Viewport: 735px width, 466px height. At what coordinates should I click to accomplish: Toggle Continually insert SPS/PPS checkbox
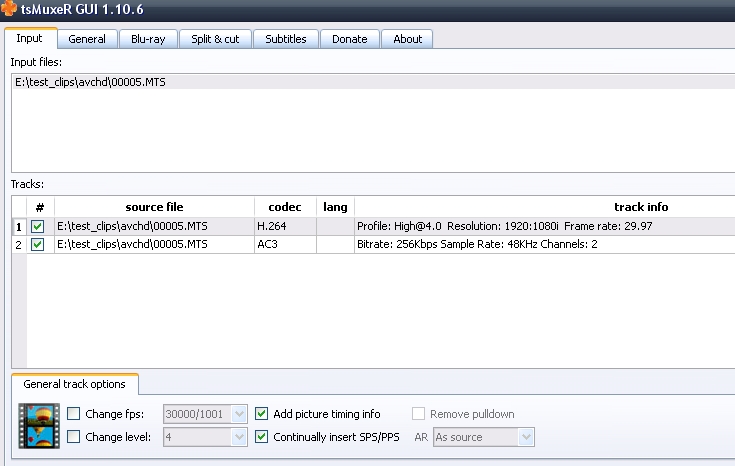[x=262, y=436]
